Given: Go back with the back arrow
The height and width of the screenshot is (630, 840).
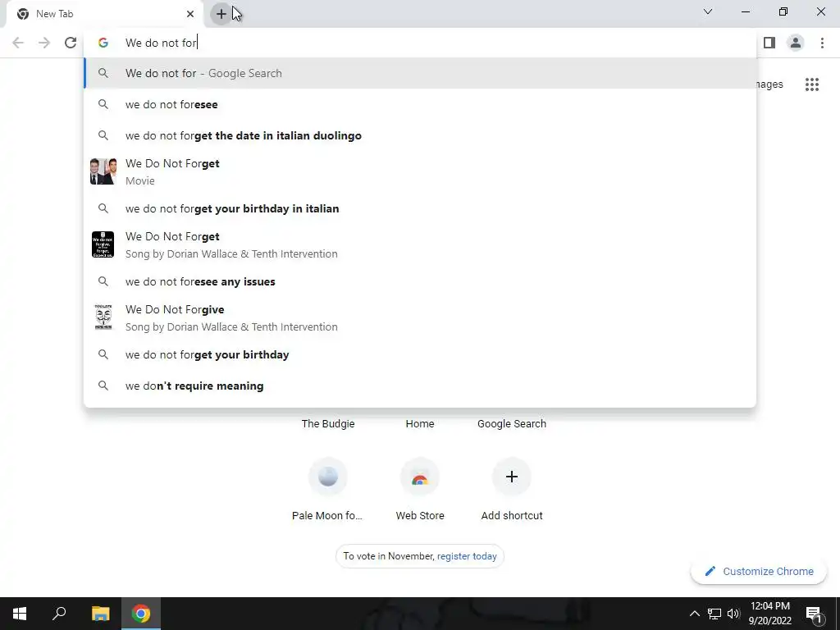Looking at the screenshot, I should tap(18, 43).
